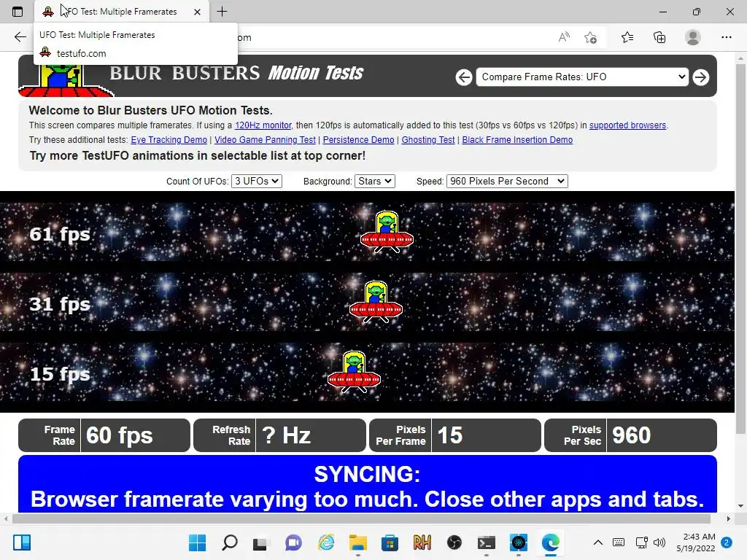Switch to Microsoft Edge on taskbar
747x560 pixels.
point(551,542)
